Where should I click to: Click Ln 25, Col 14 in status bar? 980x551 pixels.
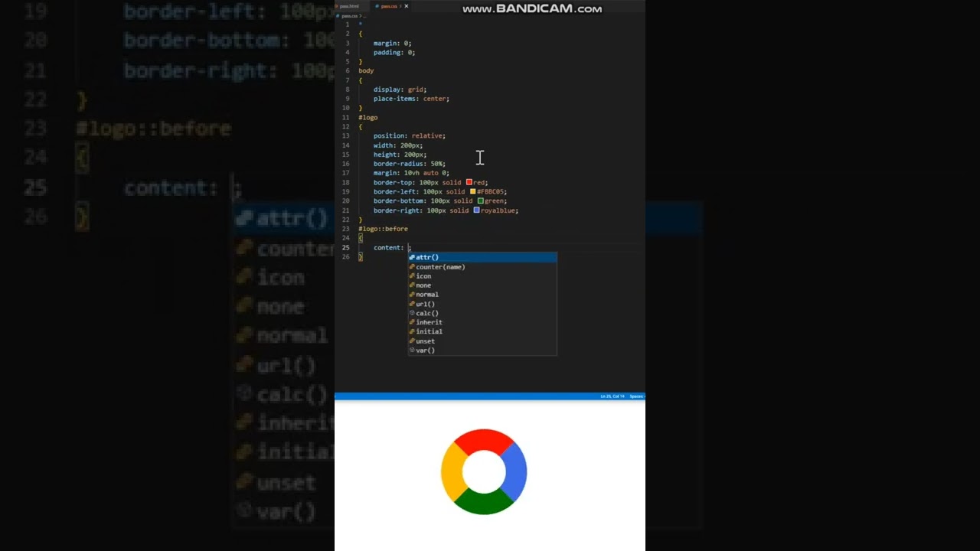612,396
